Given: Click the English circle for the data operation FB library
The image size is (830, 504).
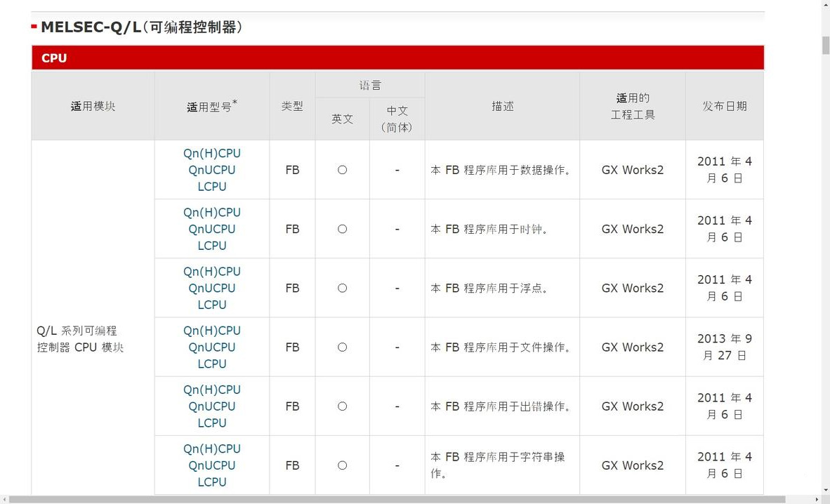Looking at the screenshot, I should tap(342, 170).
